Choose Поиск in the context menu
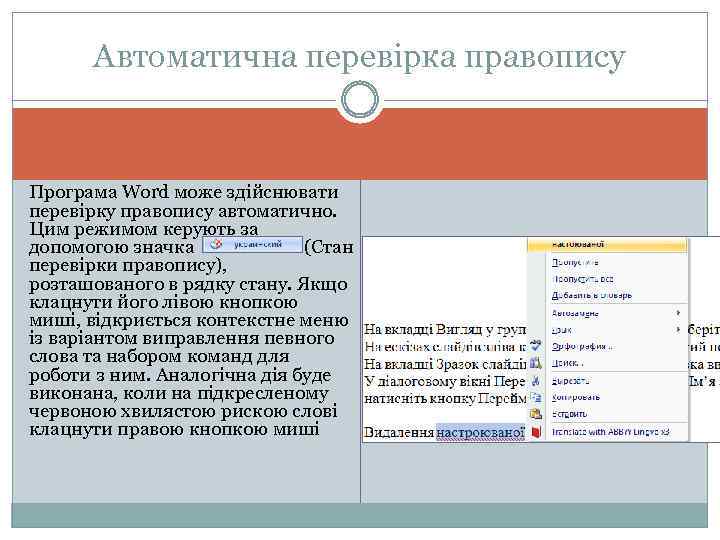The image size is (720, 540). [x=568, y=363]
